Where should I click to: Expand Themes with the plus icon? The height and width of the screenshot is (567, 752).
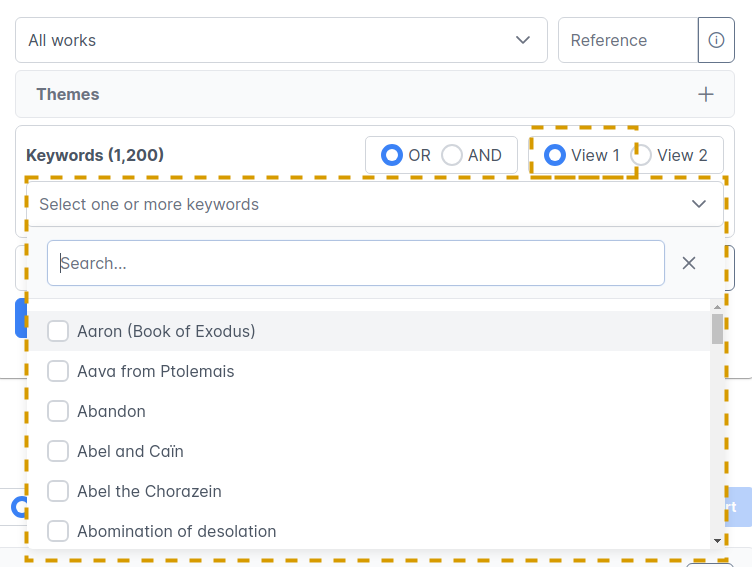pos(706,94)
